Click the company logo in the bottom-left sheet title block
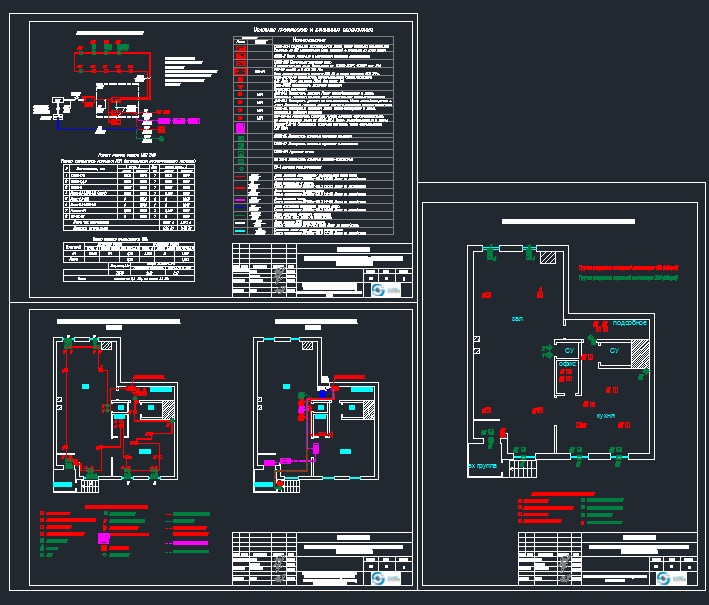Viewport: 709px width, 605px height. click(x=377, y=578)
